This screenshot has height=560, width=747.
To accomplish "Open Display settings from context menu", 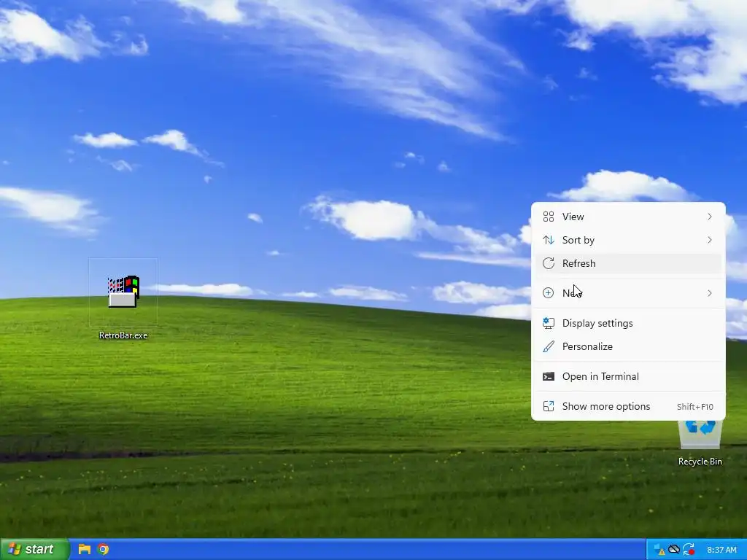I will coord(628,323).
